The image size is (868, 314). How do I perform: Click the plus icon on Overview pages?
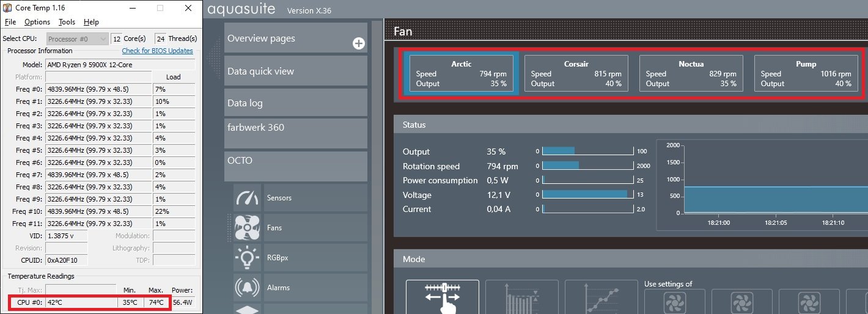(359, 43)
